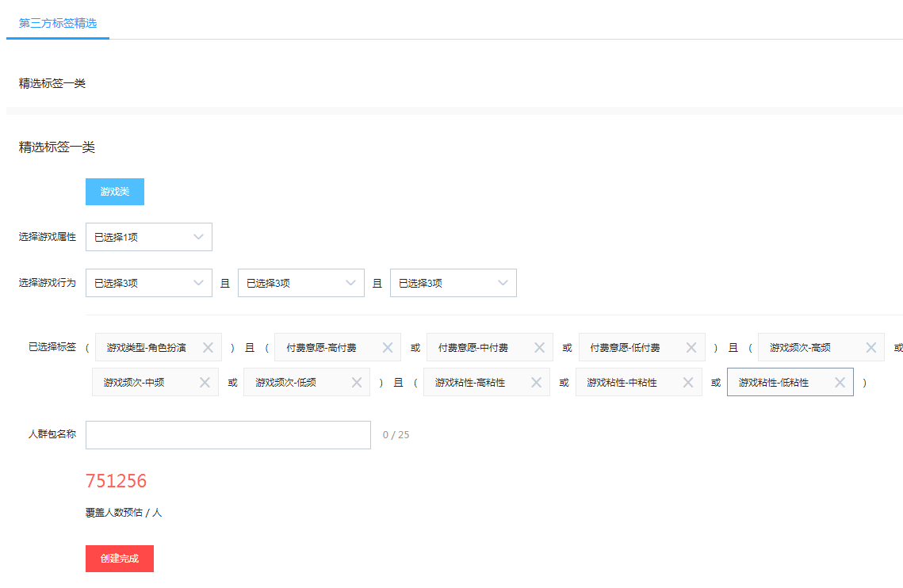Expand the middle 选择游戏行为 dropdown

(300, 283)
